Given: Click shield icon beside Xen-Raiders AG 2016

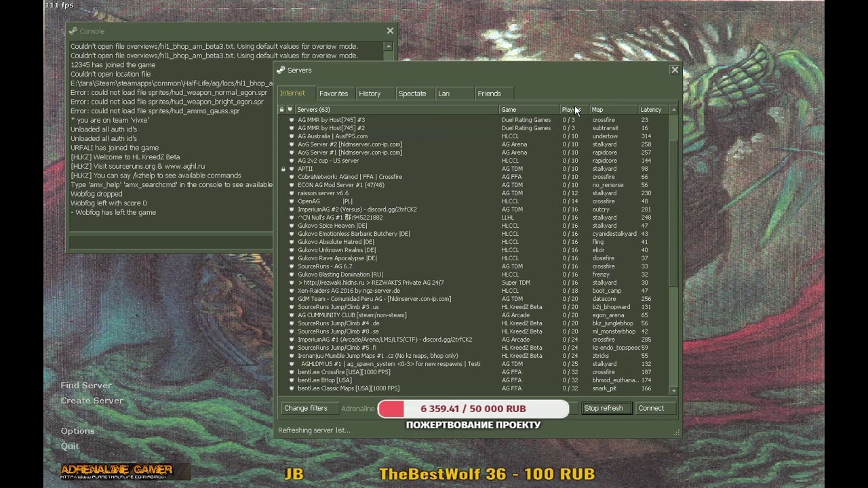Looking at the screenshot, I should [x=292, y=291].
